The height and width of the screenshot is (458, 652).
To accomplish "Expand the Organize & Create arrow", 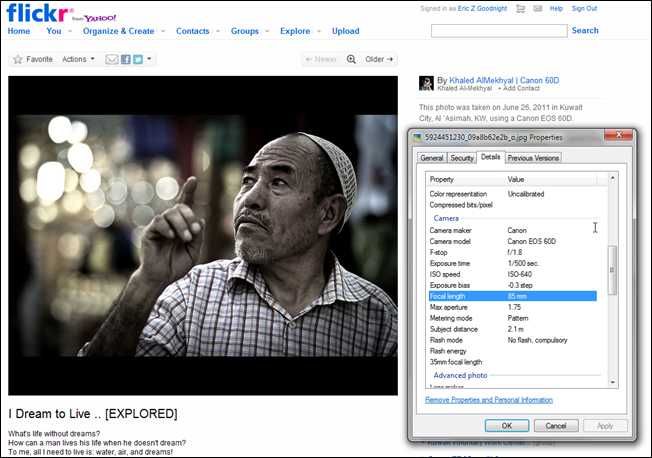I will pos(163,31).
